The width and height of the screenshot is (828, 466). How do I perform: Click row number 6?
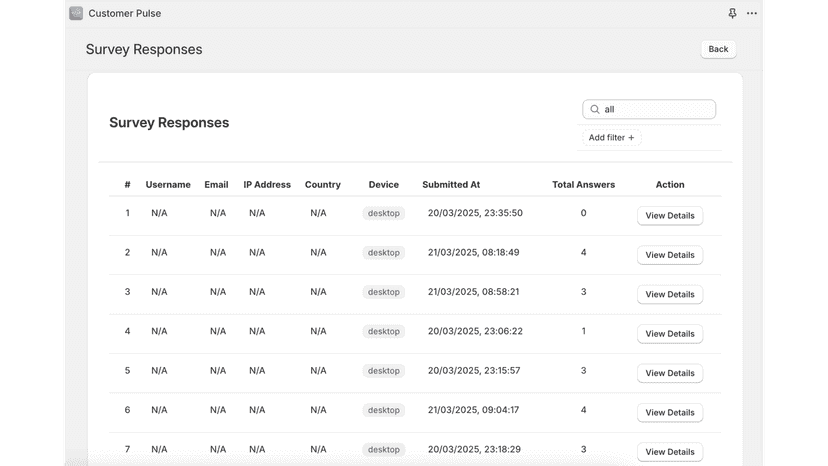pos(127,410)
